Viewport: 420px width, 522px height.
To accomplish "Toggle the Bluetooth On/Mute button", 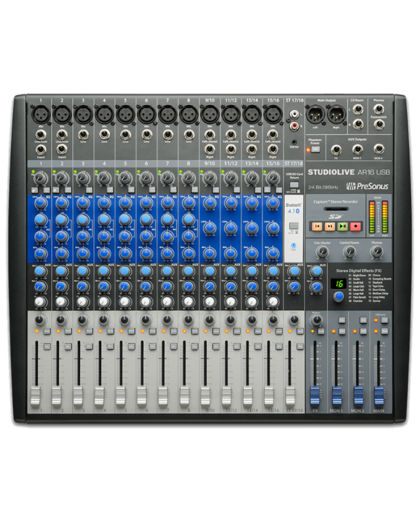I will point(293,225).
